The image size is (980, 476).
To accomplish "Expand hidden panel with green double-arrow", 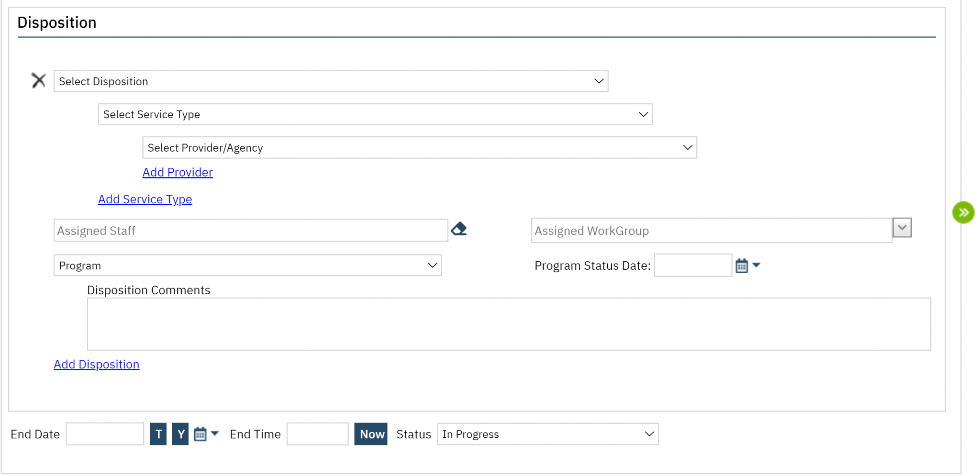I will click(964, 212).
